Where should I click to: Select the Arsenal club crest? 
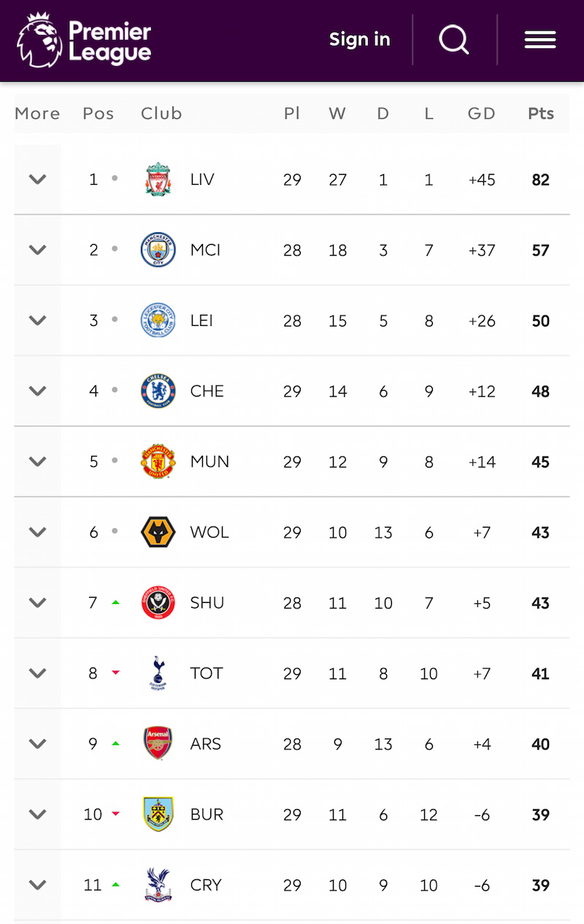pos(158,744)
